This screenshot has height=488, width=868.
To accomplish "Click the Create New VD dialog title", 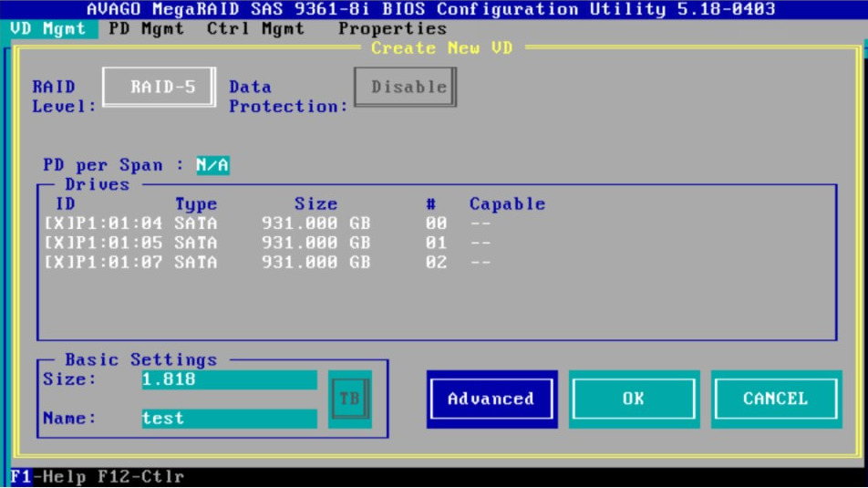I will 441,48.
